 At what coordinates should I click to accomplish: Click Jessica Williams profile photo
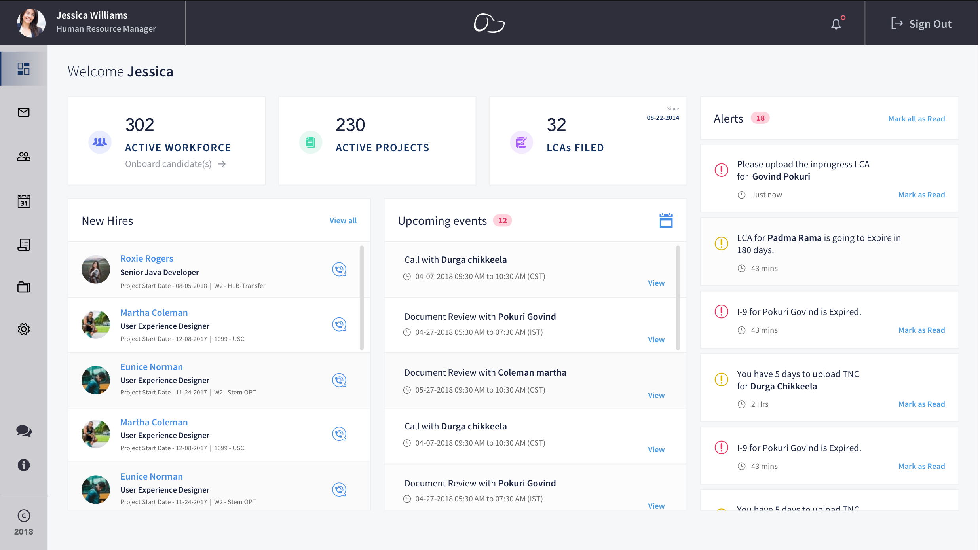pyautogui.click(x=31, y=23)
